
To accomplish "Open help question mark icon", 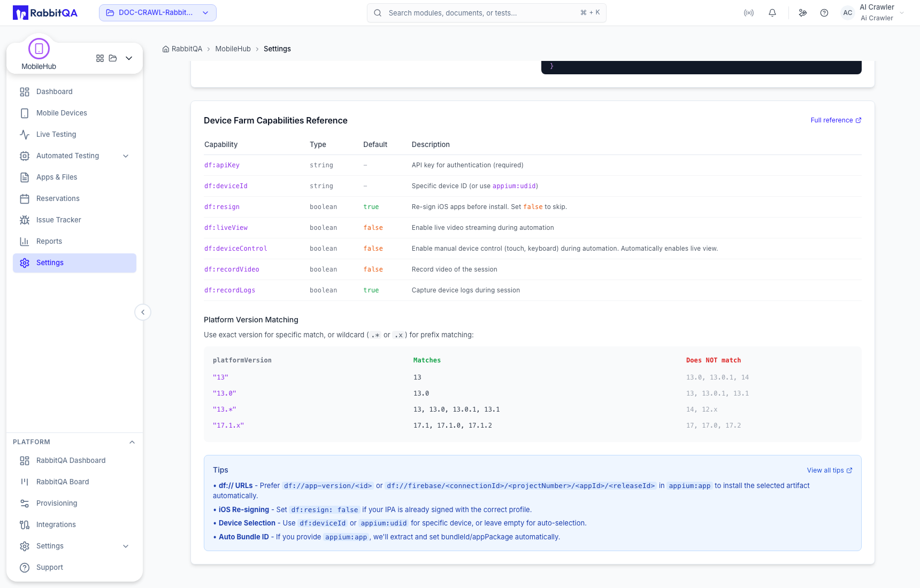I will click(x=824, y=13).
